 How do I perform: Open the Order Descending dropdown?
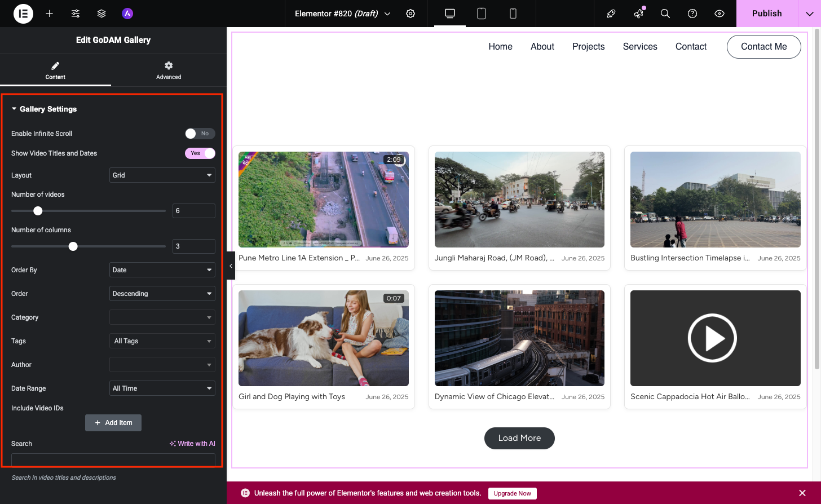162,294
